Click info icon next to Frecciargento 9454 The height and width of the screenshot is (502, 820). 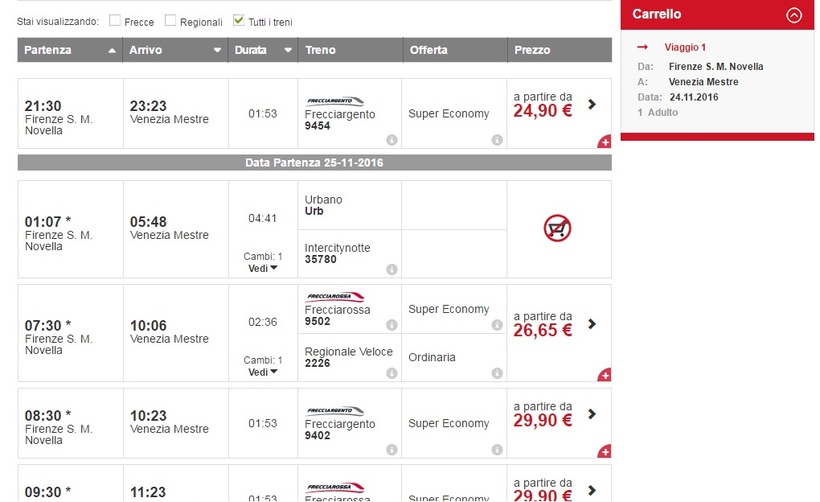coord(392,140)
